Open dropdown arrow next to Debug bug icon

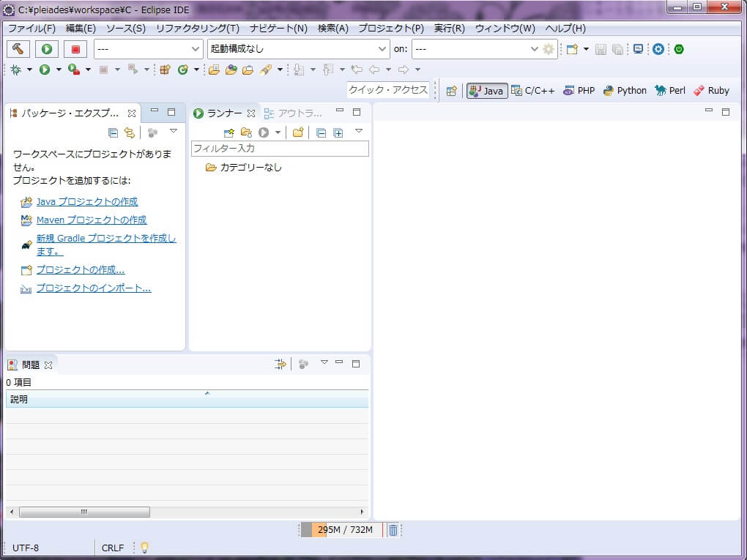pos(29,70)
